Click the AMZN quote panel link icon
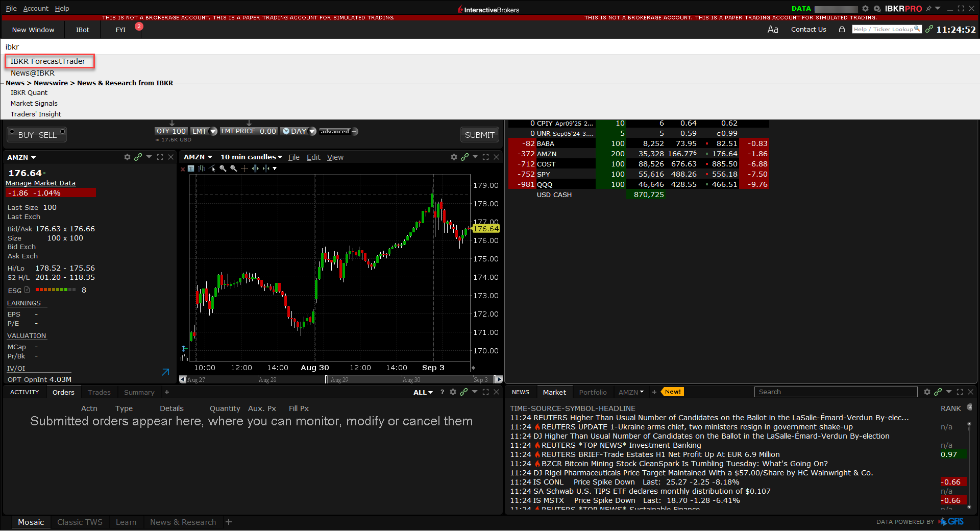The image size is (980, 531). pyautogui.click(x=138, y=157)
